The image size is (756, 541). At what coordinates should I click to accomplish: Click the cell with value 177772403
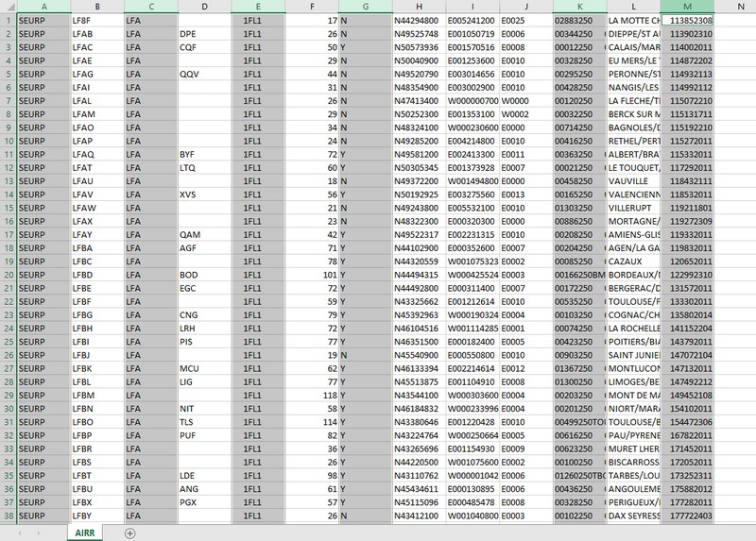pos(687,516)
